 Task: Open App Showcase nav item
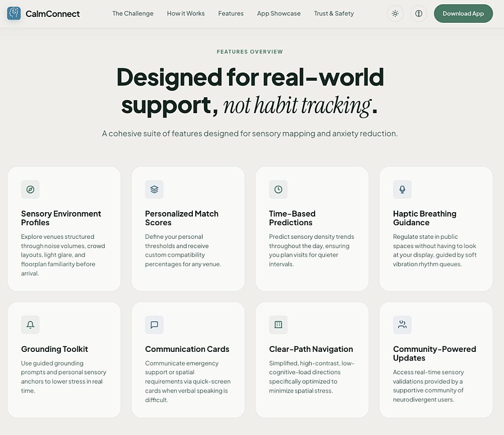[x=279, y=14]
